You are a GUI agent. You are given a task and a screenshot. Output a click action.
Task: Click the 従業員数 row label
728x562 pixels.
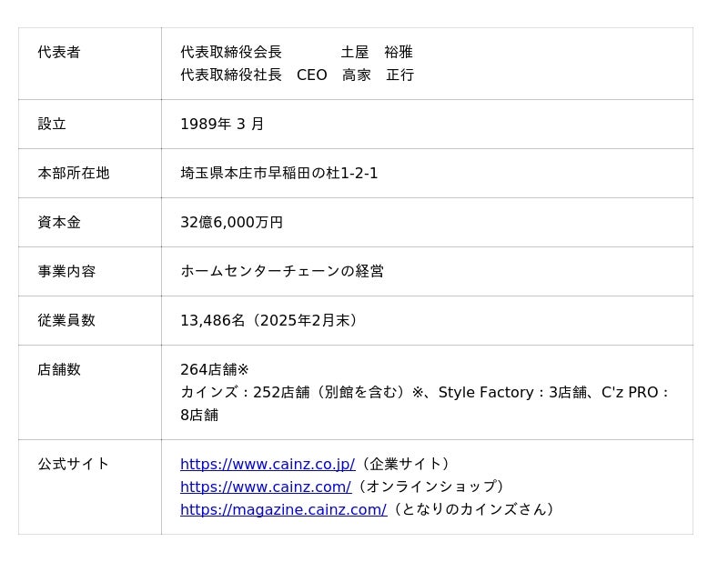pos(66,321)
